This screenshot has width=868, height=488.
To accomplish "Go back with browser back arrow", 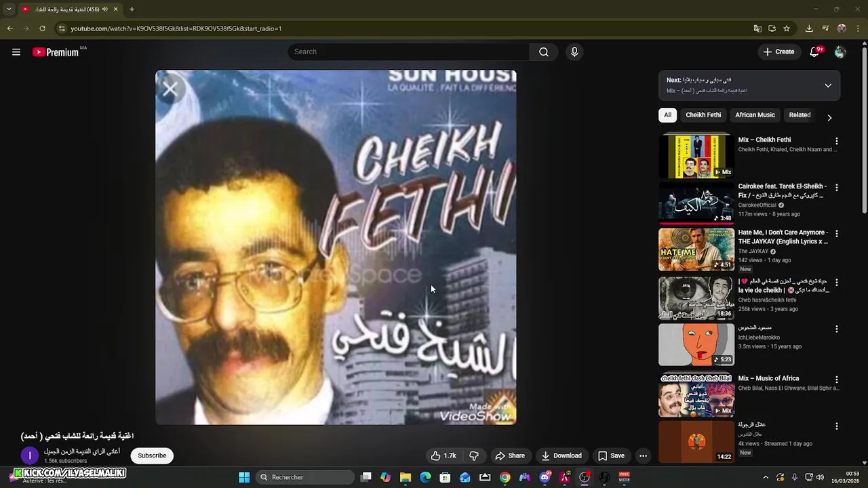I will [9, 28].
